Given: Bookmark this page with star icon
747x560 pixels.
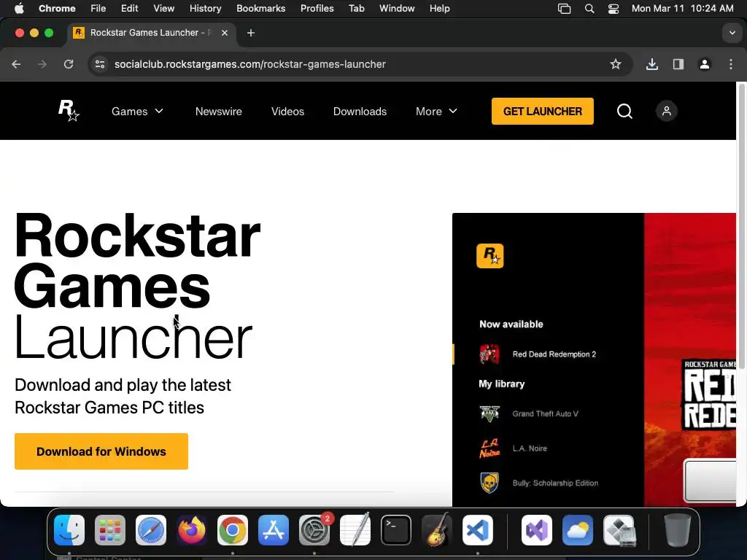Looking at the screenshot, I should point(616,64).
